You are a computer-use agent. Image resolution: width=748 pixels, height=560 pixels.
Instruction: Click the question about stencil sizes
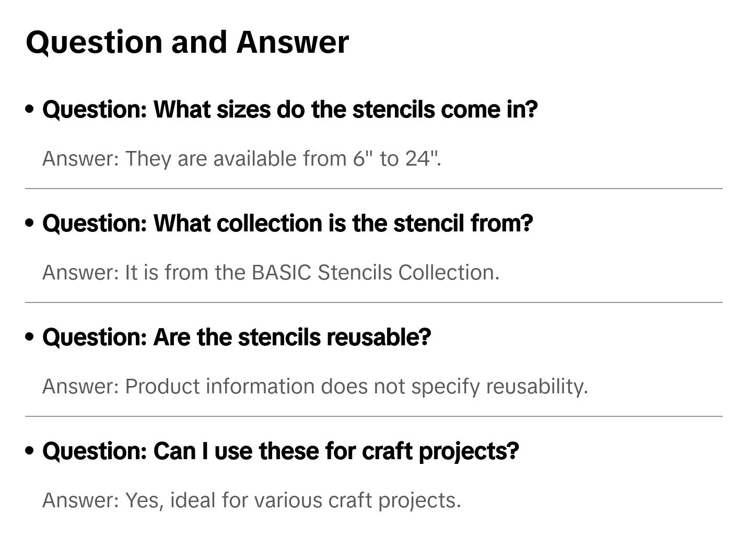pos(290,109)
